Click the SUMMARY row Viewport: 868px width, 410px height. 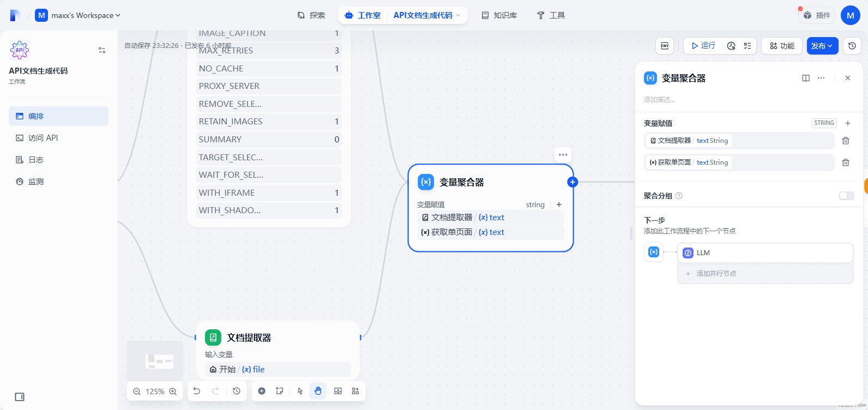tap(269, 140)
